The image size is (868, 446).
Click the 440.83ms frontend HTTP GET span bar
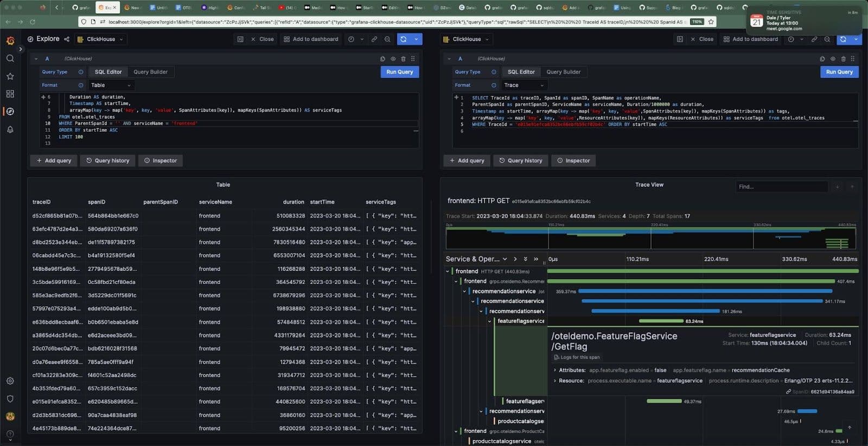coord(703,271)
